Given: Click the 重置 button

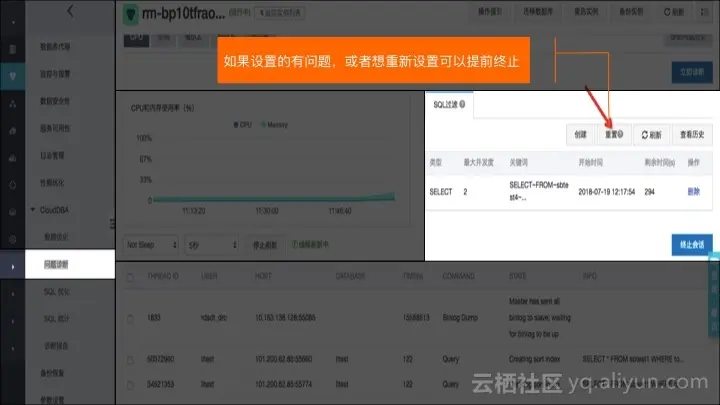Looking at the screenshot, I should tap(613, 135).
